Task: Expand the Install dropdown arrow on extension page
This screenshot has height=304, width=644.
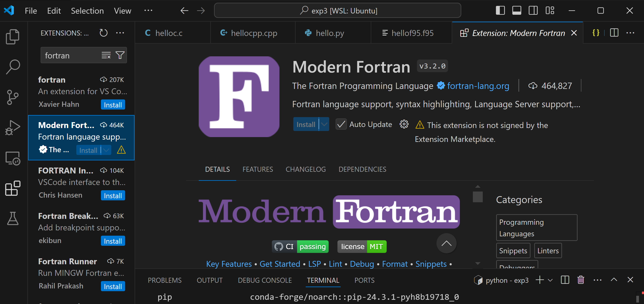Action: pos(324,124)
